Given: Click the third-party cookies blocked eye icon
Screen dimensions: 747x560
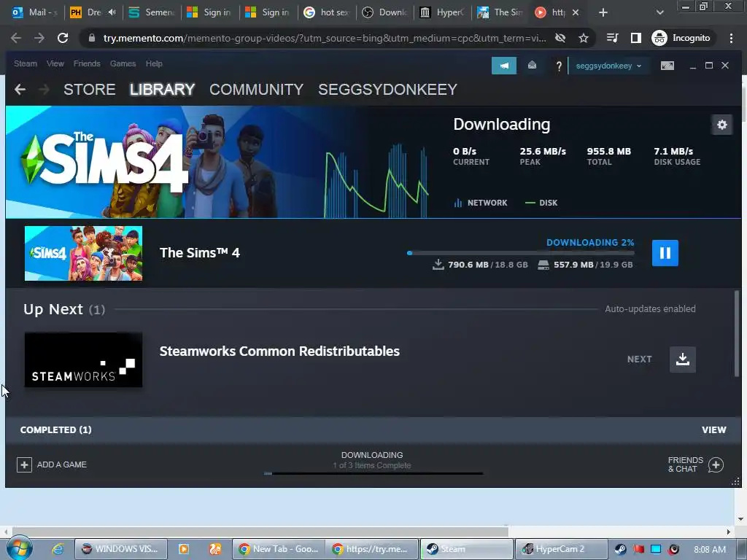Looking at the screenshot, I should 560,38.
